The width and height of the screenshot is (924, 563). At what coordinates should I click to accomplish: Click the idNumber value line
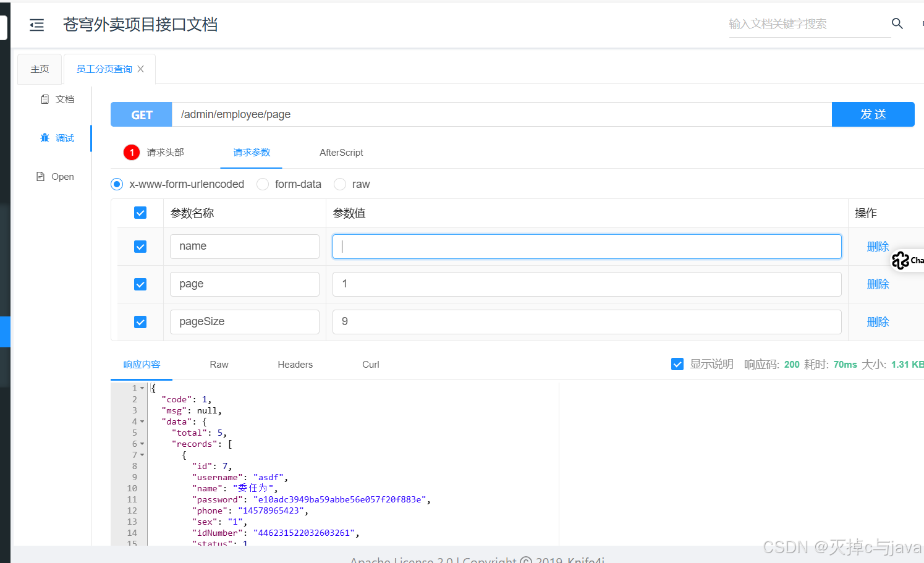click(x=276, y=533)
